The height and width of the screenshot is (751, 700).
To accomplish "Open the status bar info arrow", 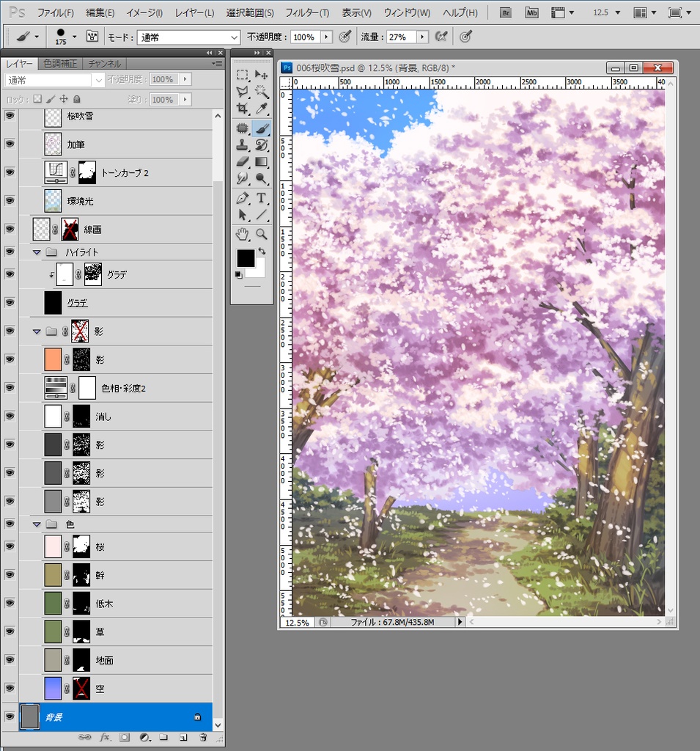I will coord(460,622).
